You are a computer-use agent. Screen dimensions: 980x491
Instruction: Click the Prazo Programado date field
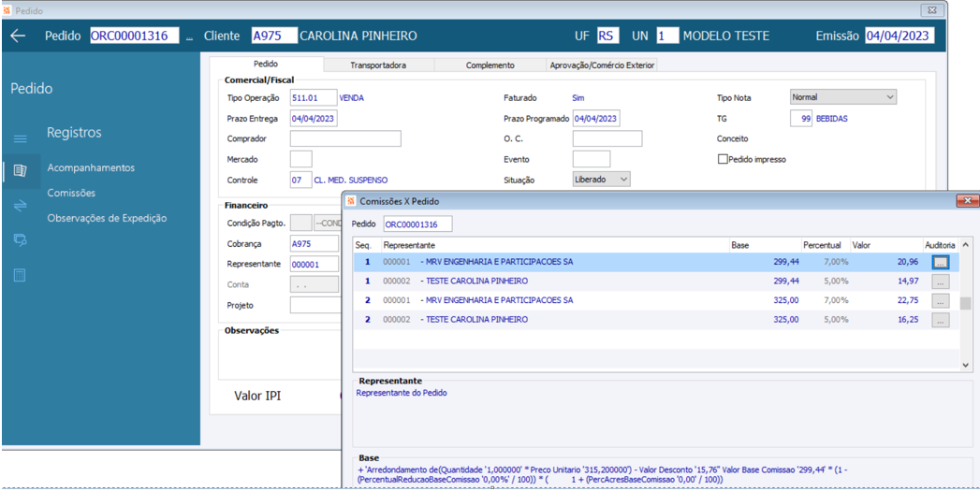point(596,119)
